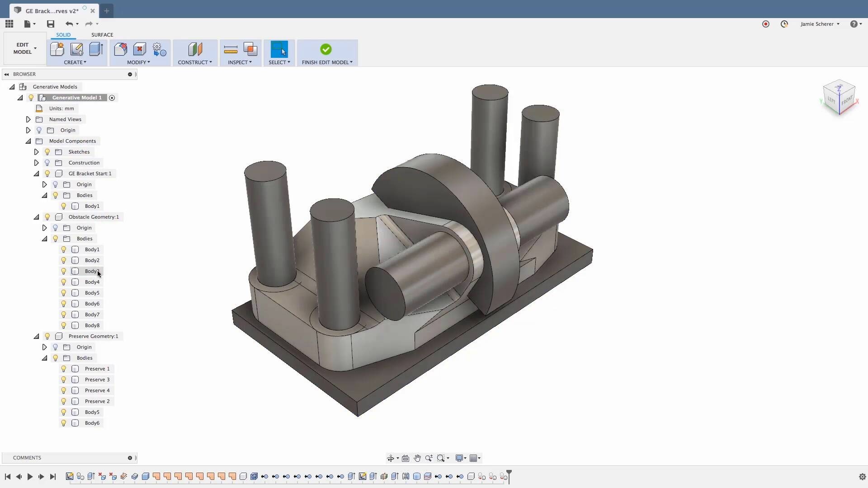The width and height of the screenshot is (868, 488).
Task: Expand the Named Views folder
Action: tap(28, 119)
